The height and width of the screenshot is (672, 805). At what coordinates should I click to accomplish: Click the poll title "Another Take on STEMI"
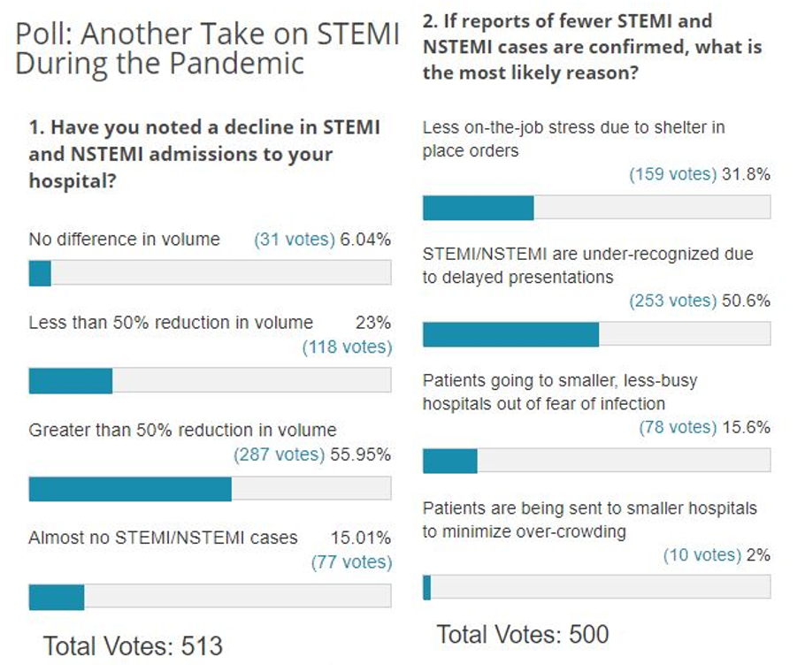[206, 49]
